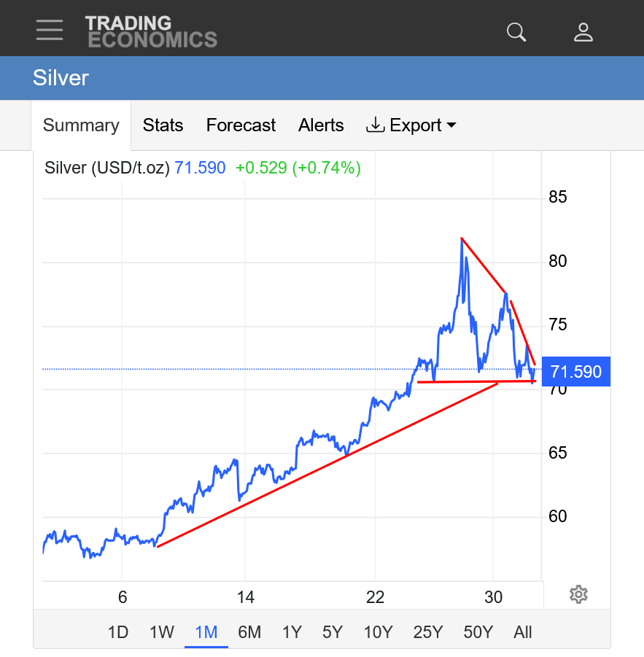Set chart range to 5Y
The width and height of the screenshot is (644, 657).
tap(333, 632)
